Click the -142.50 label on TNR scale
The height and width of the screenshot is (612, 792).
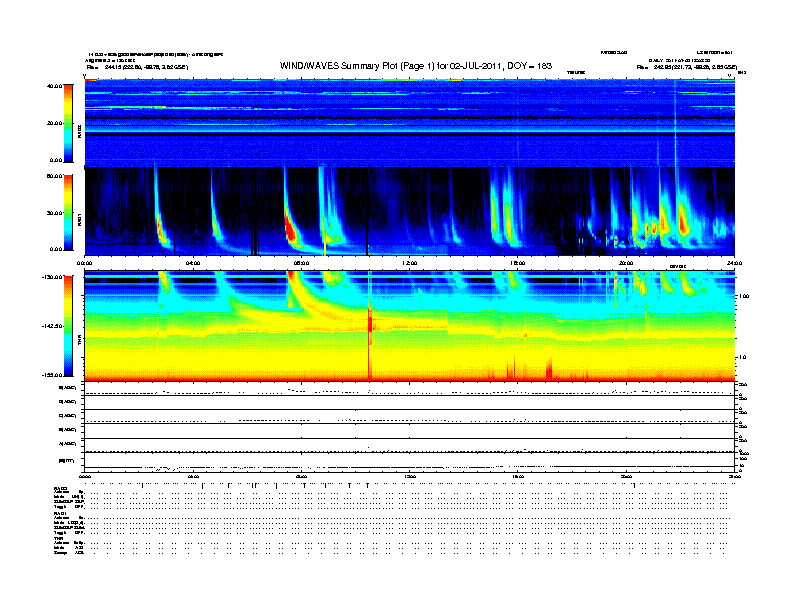click(x=52, y=326)
